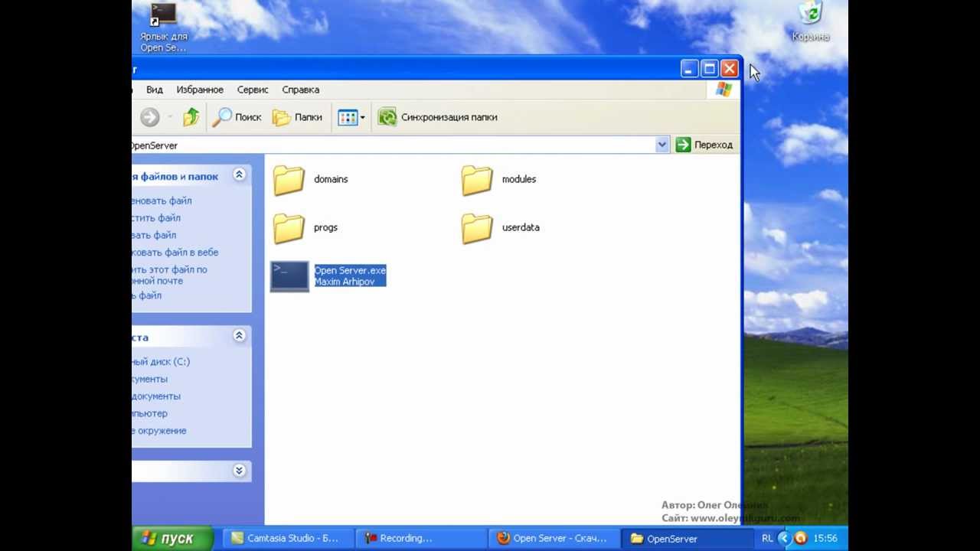Select the Open Server.exe file
This screenshot has width=980, height=551.
tap(328, 276)
